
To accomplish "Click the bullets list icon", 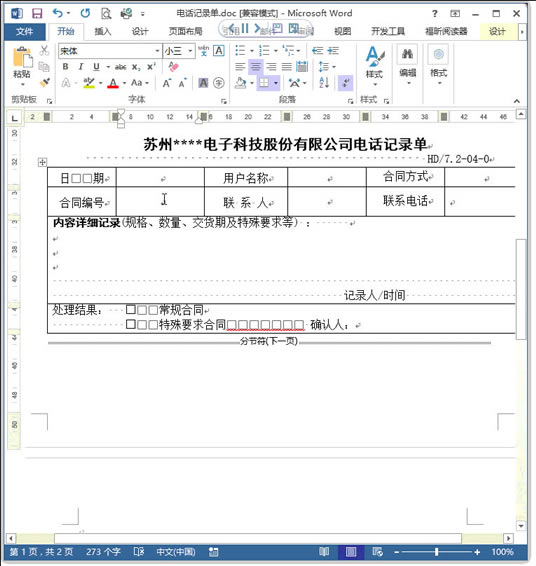I will 240,51.
